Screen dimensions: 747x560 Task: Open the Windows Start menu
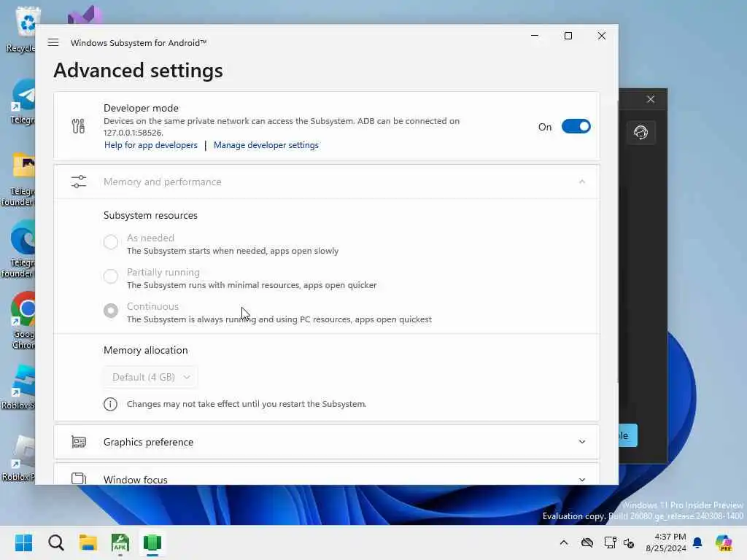click(x=24, y=542)
